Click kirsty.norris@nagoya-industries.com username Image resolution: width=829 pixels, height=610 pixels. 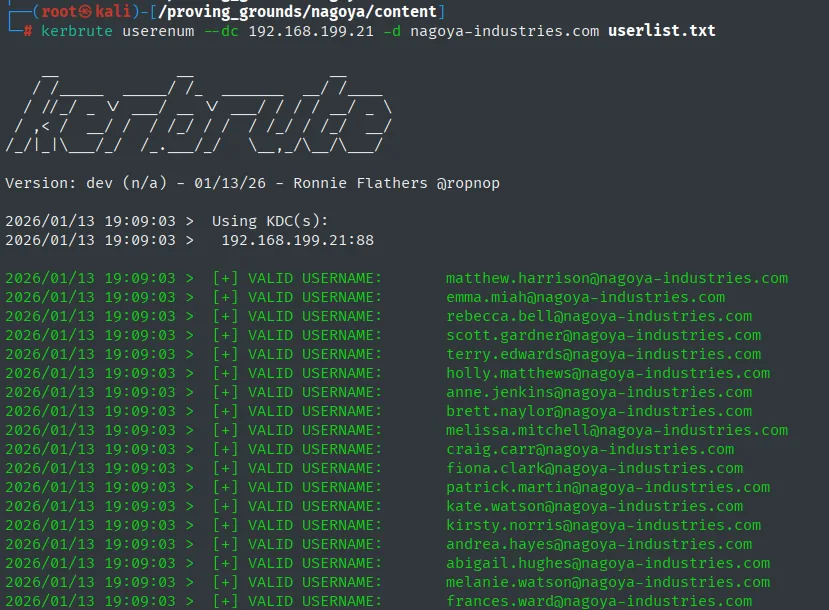pos(603,525)
